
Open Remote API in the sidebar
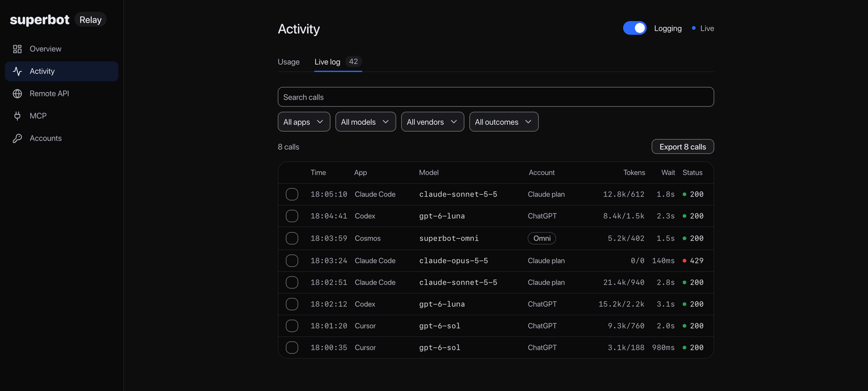click(x=62, y=93)
